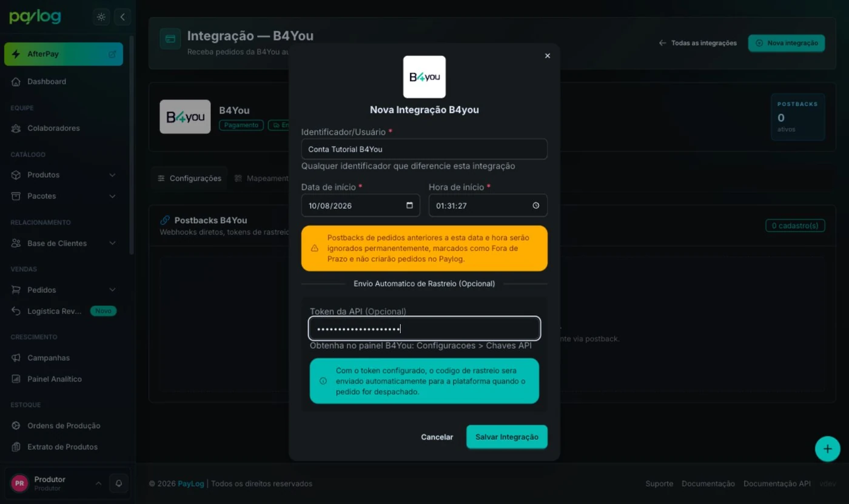
Task: Click the Salvar Integração button
Action: point(507,437)
